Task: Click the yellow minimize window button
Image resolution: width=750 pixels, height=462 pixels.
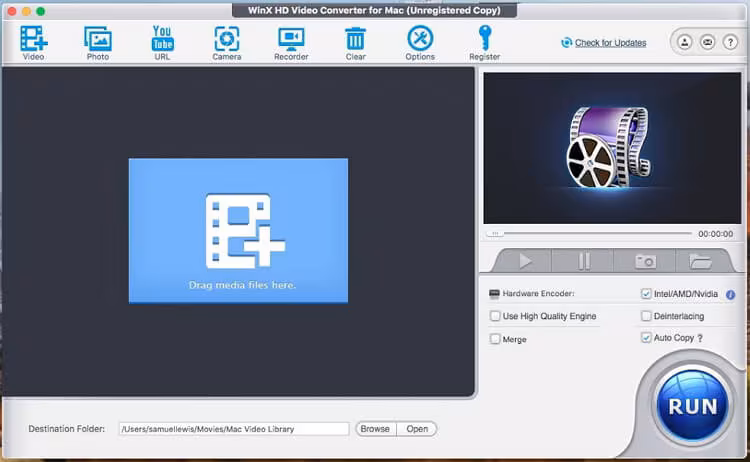Action: click(26, 11)
